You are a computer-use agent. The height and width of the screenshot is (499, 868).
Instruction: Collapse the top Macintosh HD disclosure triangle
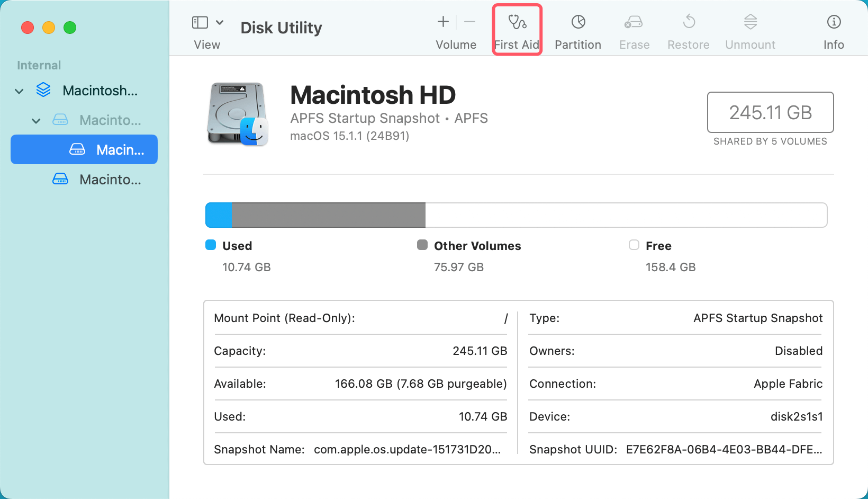click(19, 91)
